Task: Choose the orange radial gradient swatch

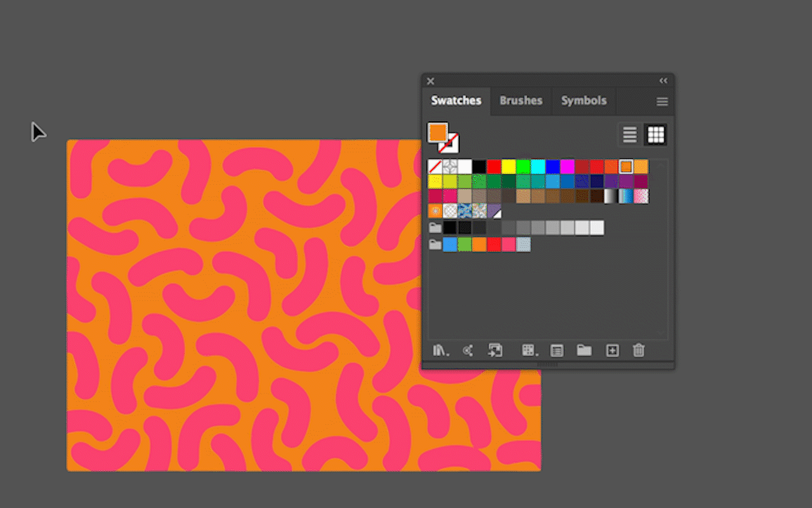Action: click(435, 211)
